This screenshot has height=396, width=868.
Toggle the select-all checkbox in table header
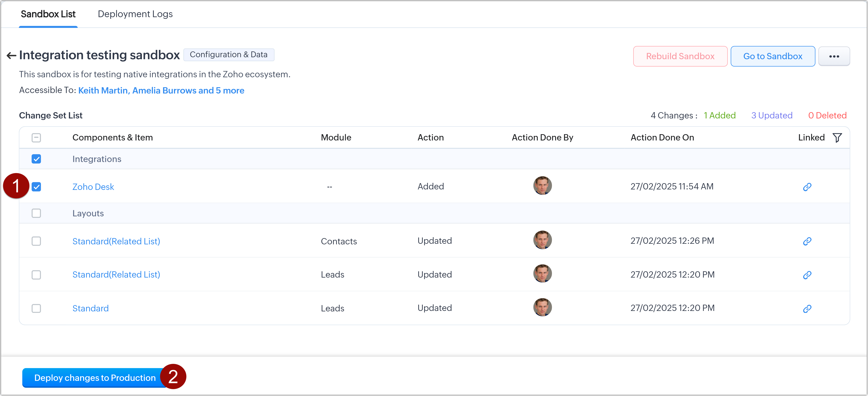point(36,138)
